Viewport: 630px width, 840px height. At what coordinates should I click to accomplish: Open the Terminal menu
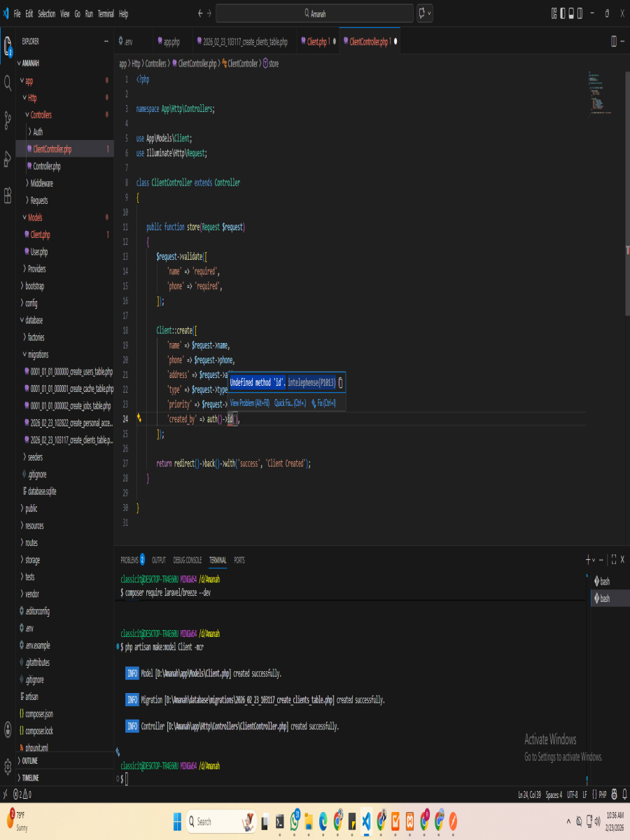[106, 13]
